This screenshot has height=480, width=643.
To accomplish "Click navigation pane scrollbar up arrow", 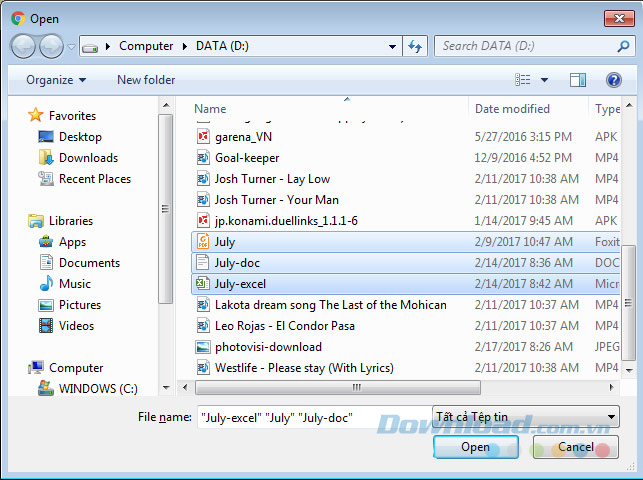I will (166, 106).
